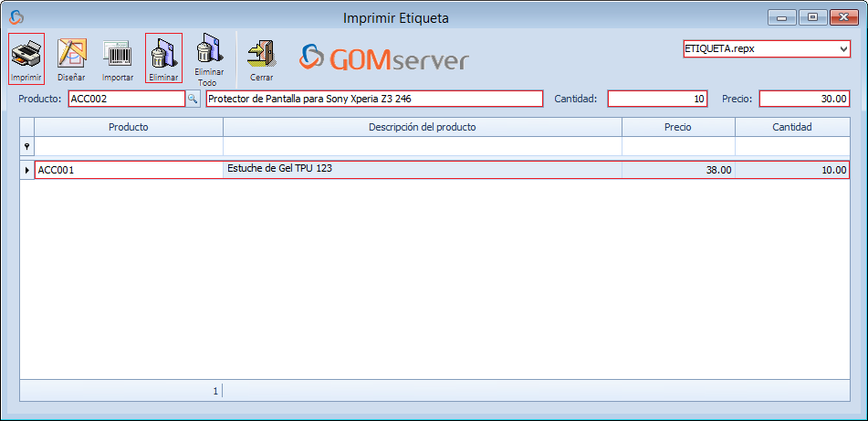Click the Cantidad input field

(658, 100)
